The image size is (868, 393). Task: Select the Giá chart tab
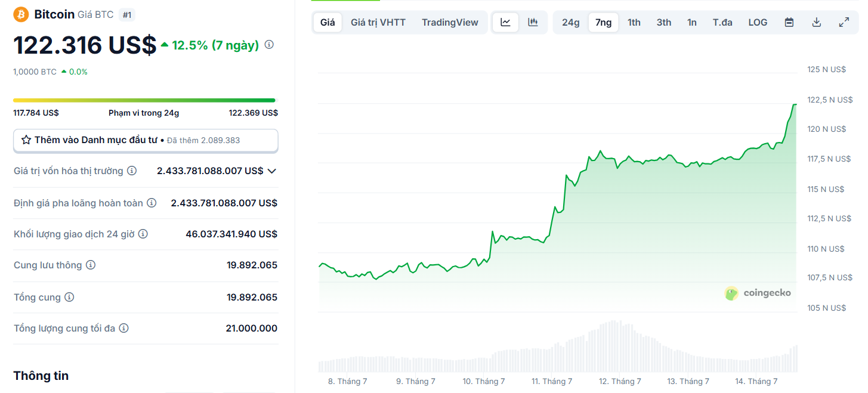click(328, 23)
